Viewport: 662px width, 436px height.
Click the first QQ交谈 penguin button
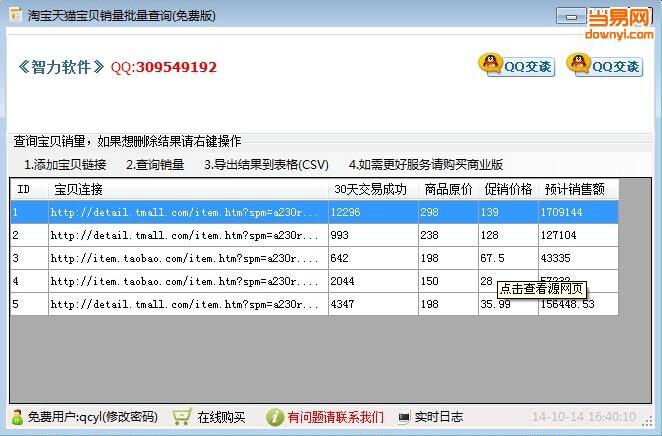click(x=516, y=65)
